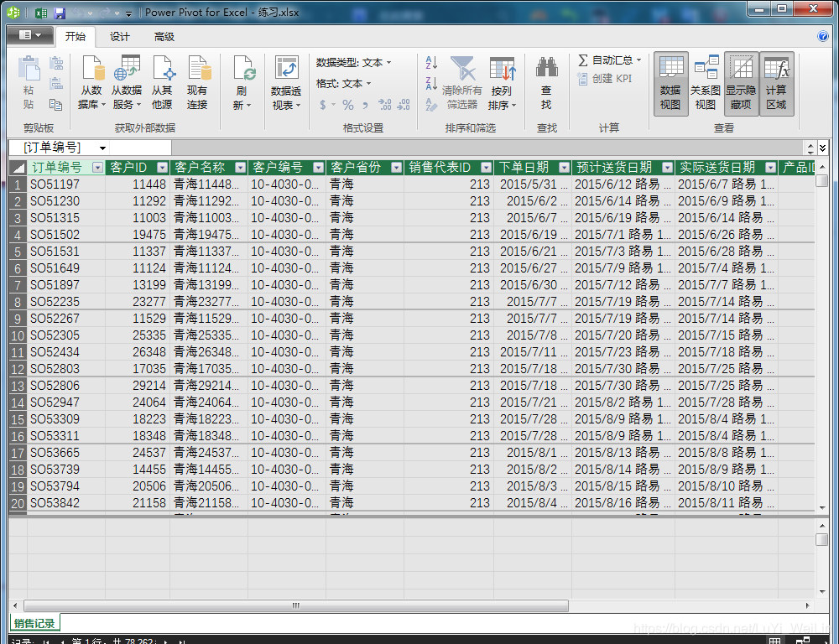Image resolution: width=839 pixels, height=644 pixels.
Task: Toggle Data View mode
Action: pyautogui.click(x=670, y=84)
